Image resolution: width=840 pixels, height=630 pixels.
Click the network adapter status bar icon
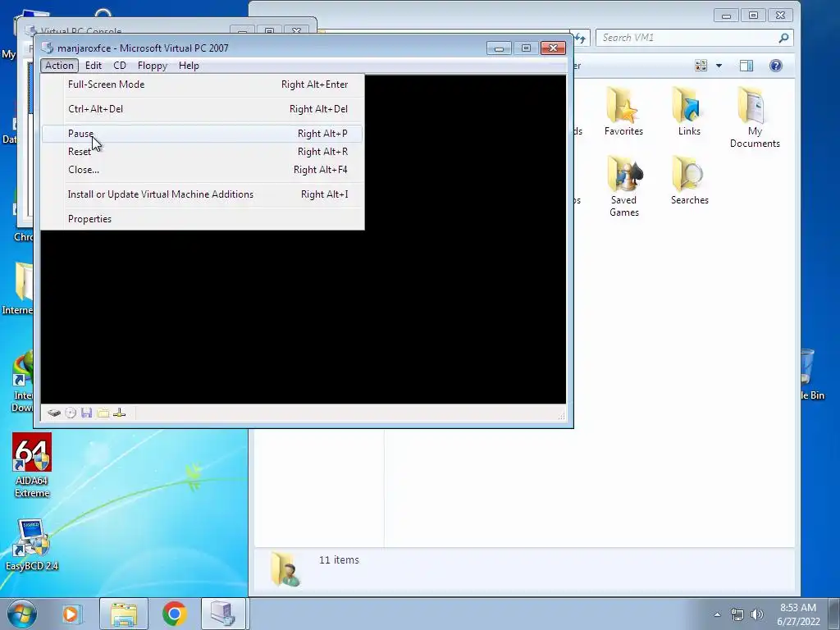point(120,413)
